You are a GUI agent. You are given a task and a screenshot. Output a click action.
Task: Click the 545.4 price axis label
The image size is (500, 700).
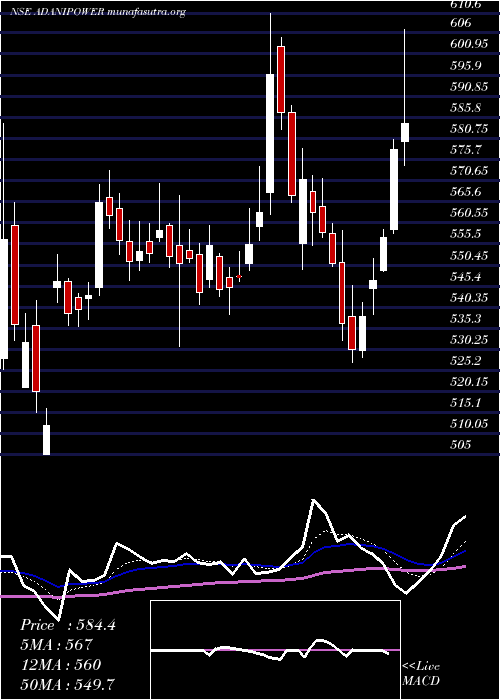tap(466, 277)
